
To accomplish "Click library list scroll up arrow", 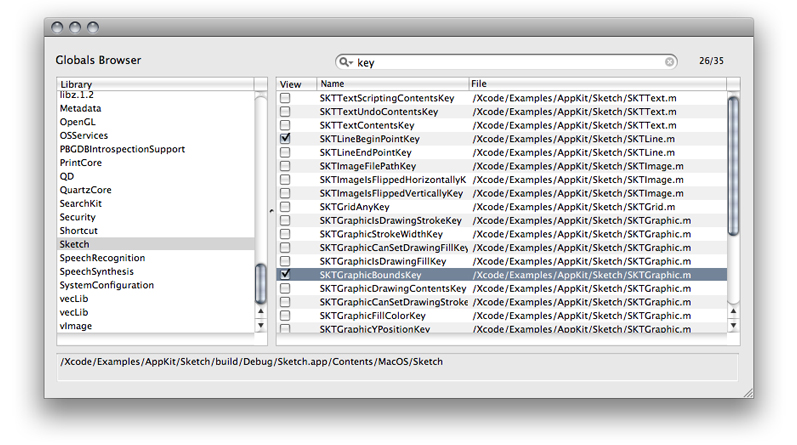I will click(262, 311).
